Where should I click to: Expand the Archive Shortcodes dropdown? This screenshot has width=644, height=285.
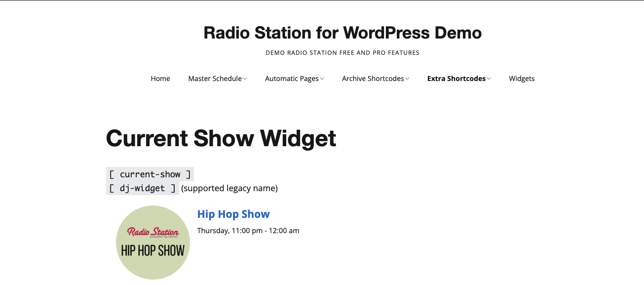pos(407,78)
